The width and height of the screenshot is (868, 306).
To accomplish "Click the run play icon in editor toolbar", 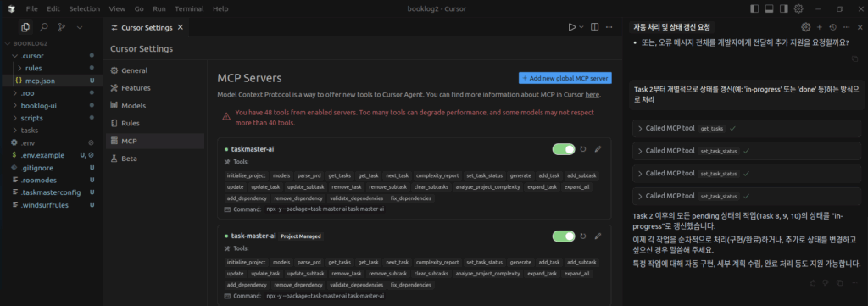I will click(x=572, y=27).
